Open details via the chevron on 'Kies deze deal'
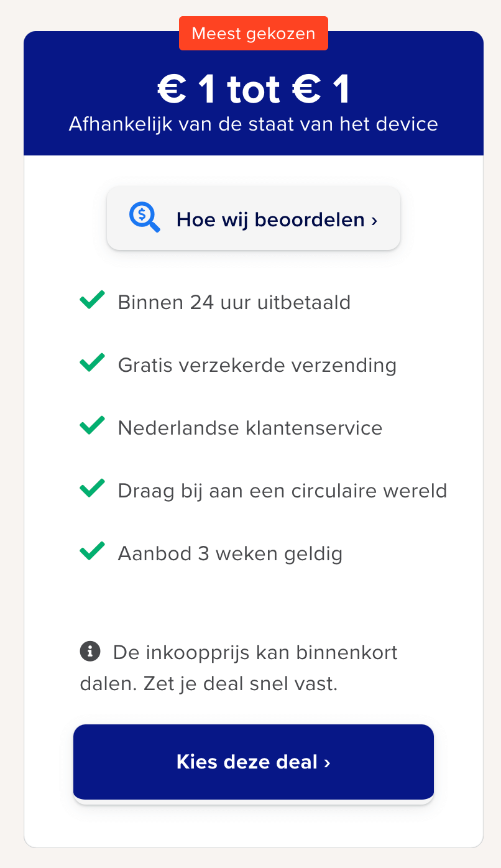Viewport: 501px width, 868px height. (328, 762)
